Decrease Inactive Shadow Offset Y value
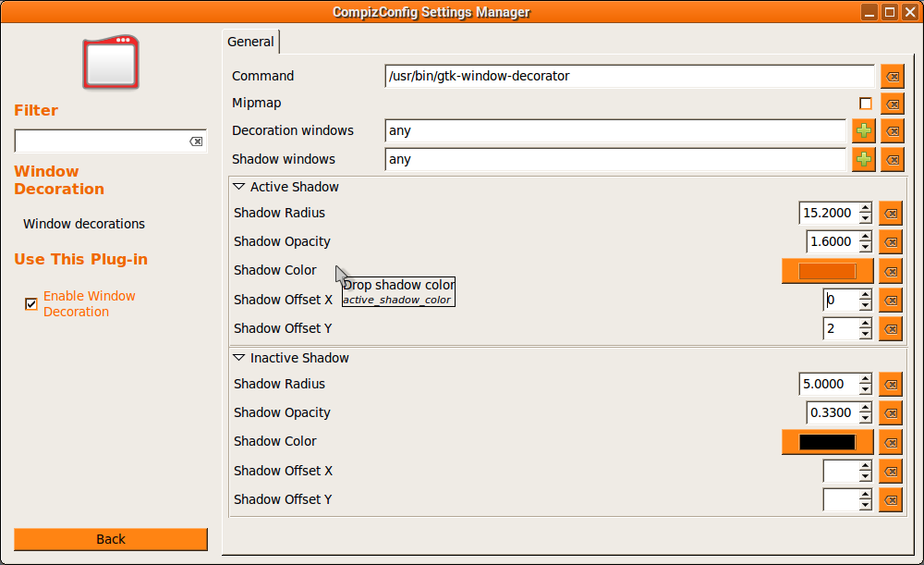 (x=865, y=505)
